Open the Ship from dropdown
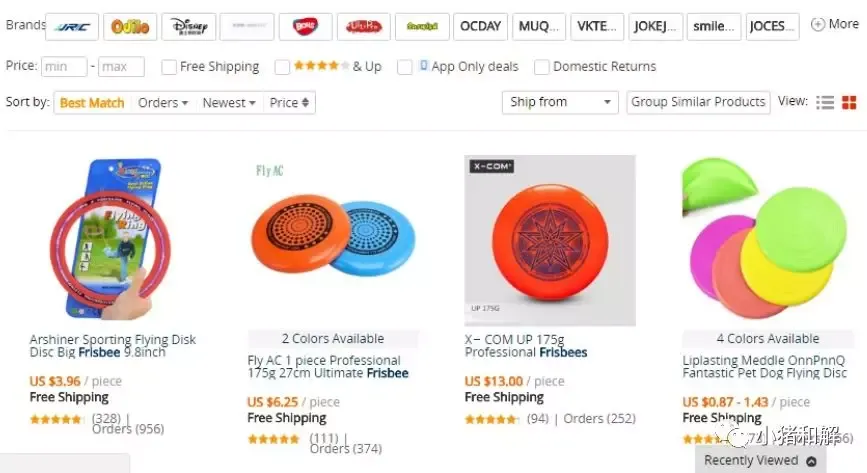This screenshot has width=867, height=473. pyautogui.click(x=560, y=102)
